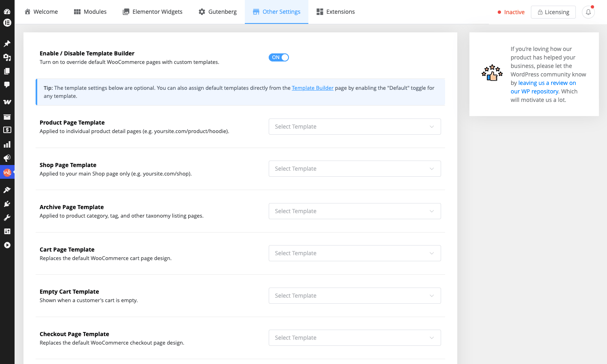Open the Tools wrench sidebar icon

pos(7,218)
